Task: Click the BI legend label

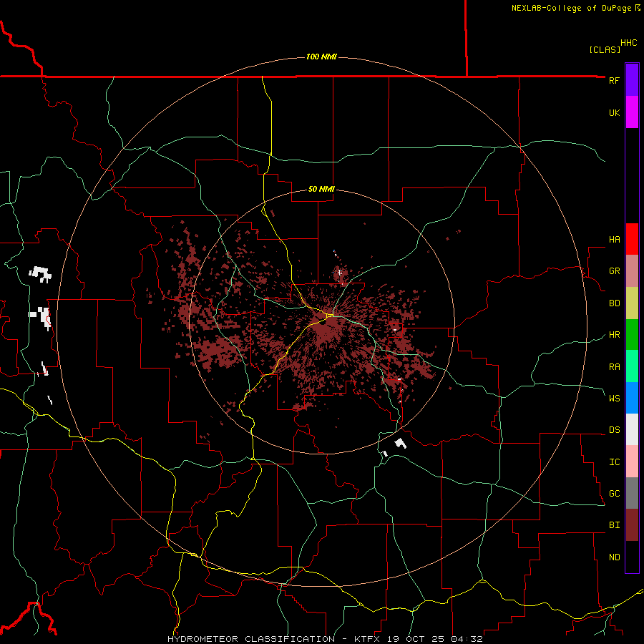Action: tap(614, 525)
